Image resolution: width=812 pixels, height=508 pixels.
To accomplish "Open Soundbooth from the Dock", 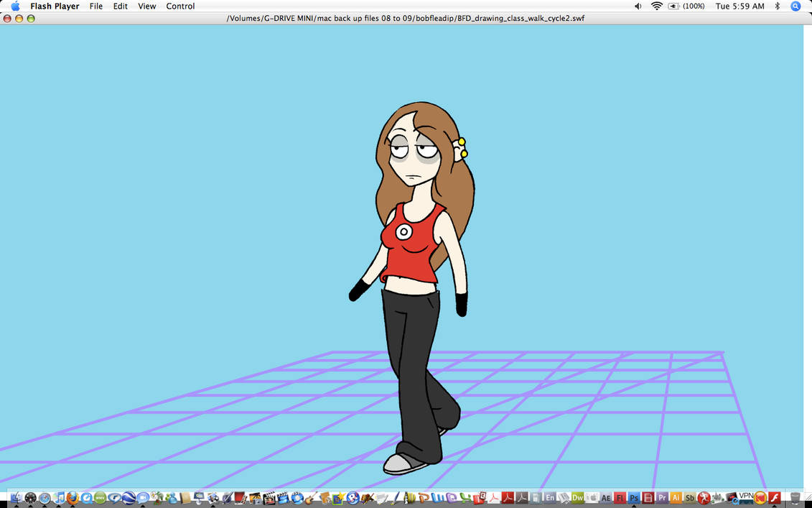I will 690,497.
